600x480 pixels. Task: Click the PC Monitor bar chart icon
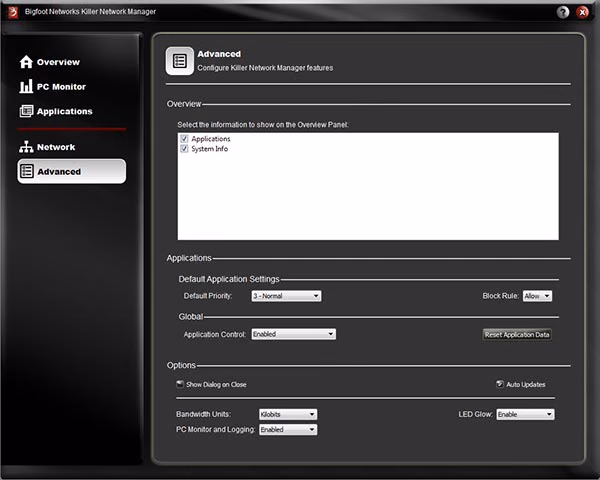[x=26, y=86]
